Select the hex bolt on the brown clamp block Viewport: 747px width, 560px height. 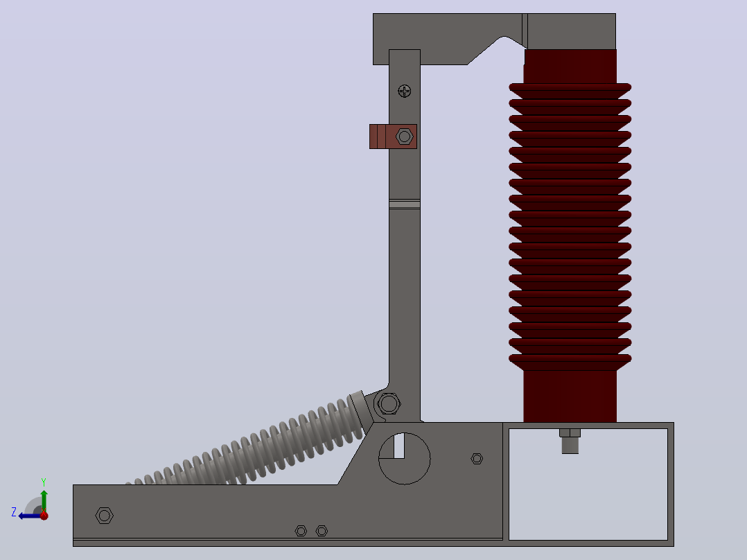click(x=405, y=137)
